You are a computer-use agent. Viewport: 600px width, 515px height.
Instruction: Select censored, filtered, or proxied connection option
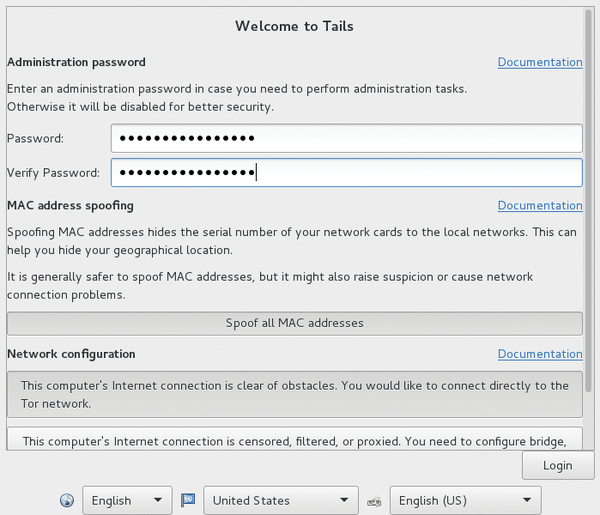pyautogui.click(x=295, y=439)
